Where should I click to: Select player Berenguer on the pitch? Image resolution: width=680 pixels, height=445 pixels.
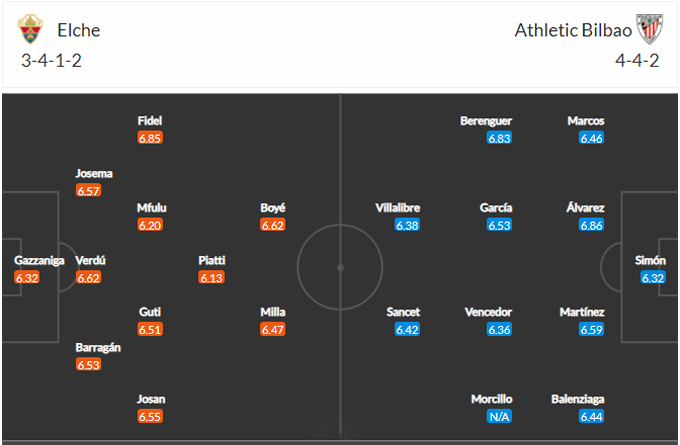coord(486,121)
